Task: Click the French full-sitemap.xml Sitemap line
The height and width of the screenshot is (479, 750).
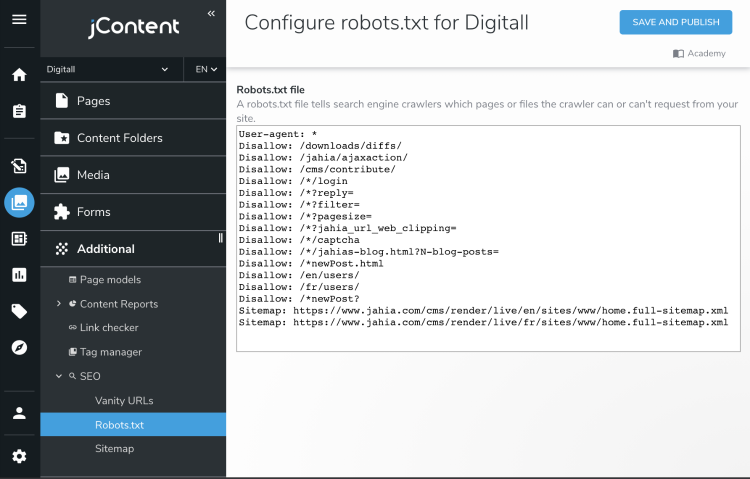Action: pyautogui.click(x=483, y=323)
